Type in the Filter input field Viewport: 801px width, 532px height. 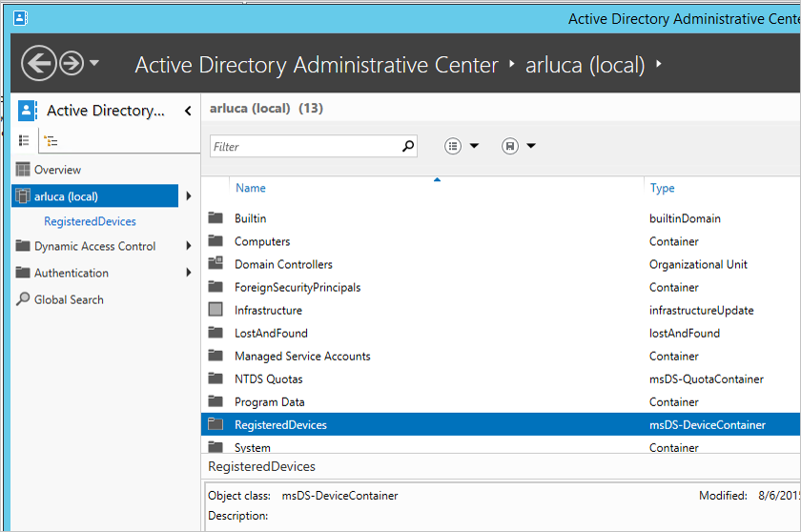[305, 147]
